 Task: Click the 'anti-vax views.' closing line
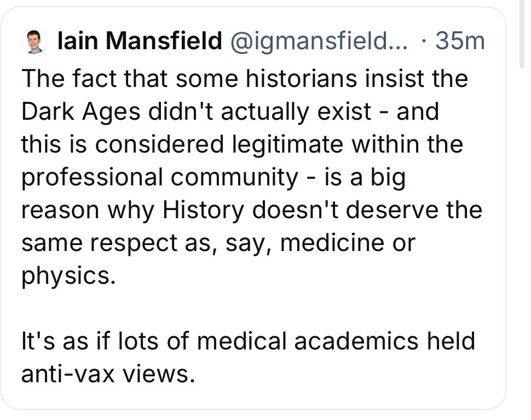(108, 374)
